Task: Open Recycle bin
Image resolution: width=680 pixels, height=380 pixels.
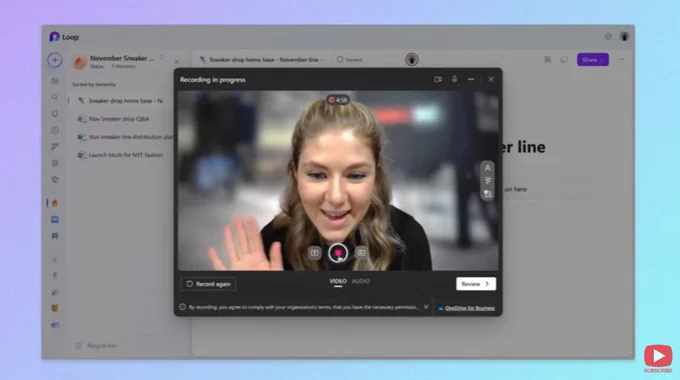Action: 96,346
